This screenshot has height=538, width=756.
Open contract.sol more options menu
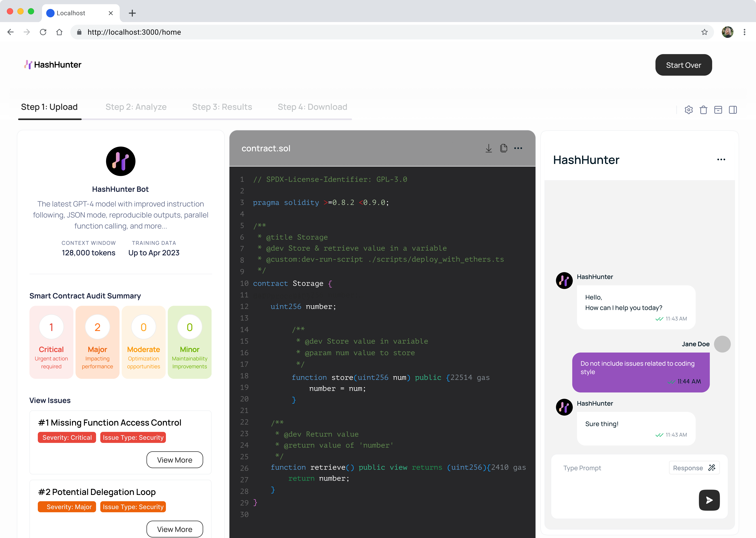click(x=518, y=148)
